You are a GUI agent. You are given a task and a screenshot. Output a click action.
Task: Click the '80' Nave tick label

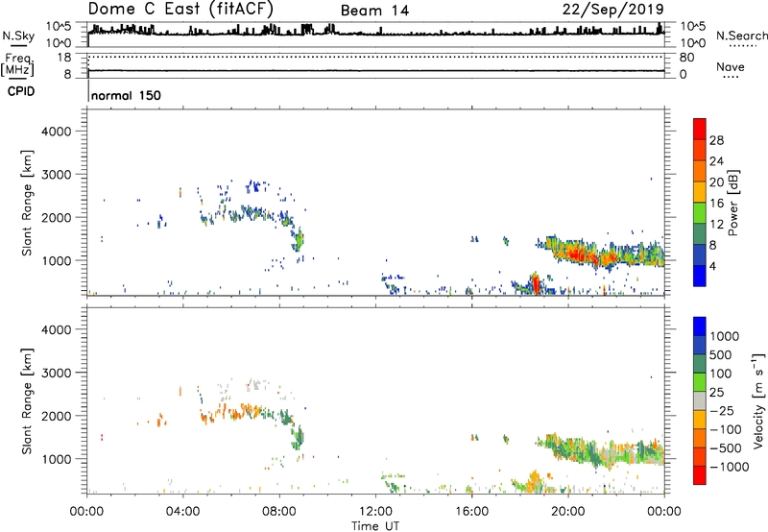[686, 58]
